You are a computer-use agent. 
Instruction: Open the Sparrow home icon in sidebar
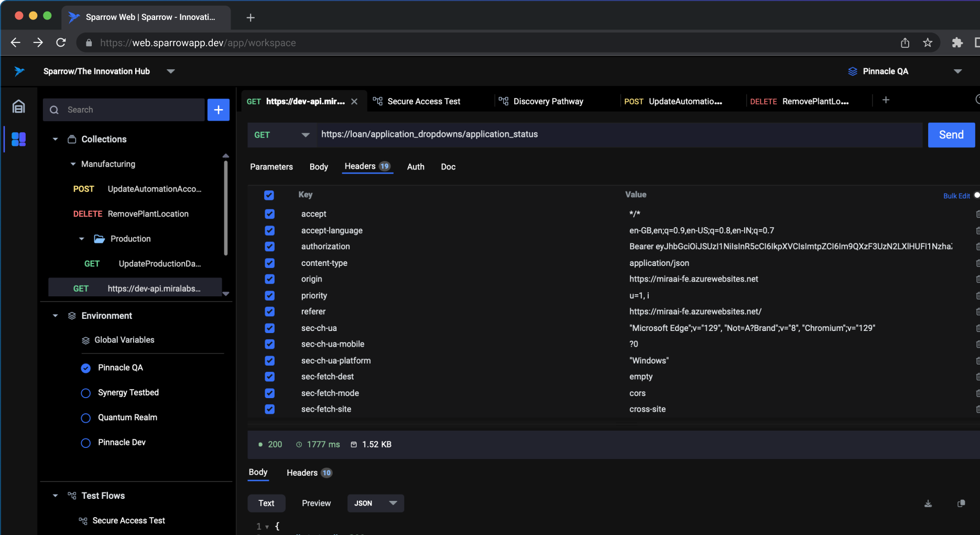point(19,106)
